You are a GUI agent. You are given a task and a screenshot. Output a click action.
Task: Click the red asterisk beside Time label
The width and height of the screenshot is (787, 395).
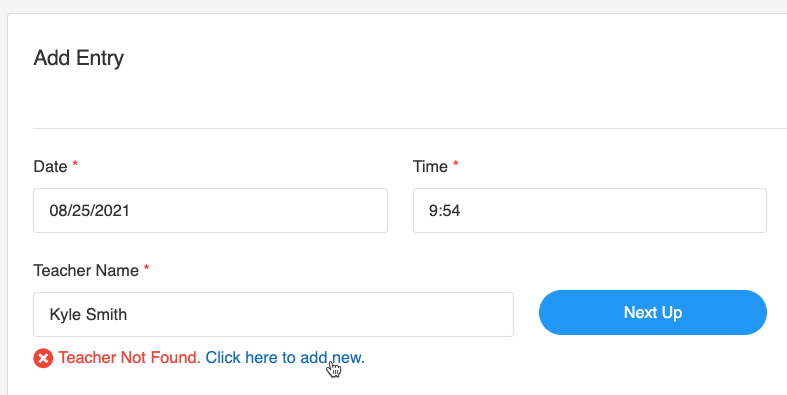click(x=456, y=165)
